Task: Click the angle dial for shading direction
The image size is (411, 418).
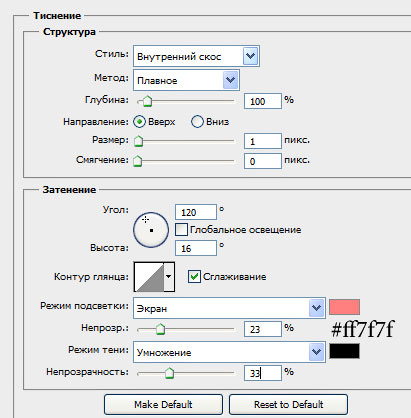Action: click(151, 230)
